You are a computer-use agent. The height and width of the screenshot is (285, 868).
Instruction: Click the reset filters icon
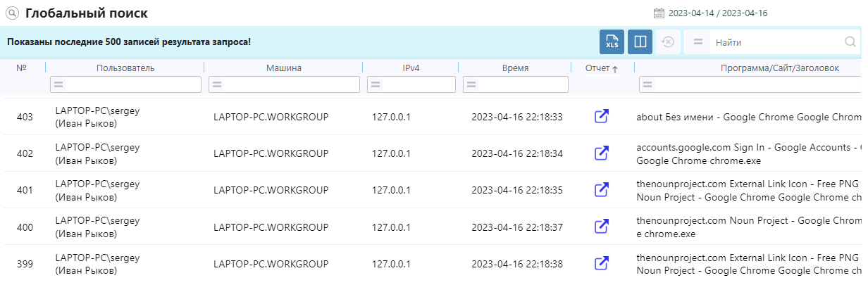668,42
